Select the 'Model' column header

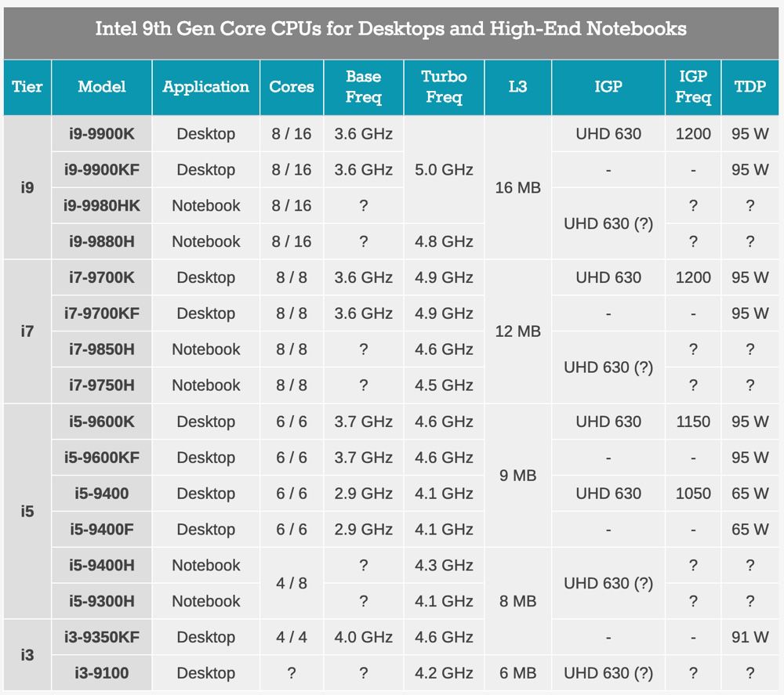(102, 87)
